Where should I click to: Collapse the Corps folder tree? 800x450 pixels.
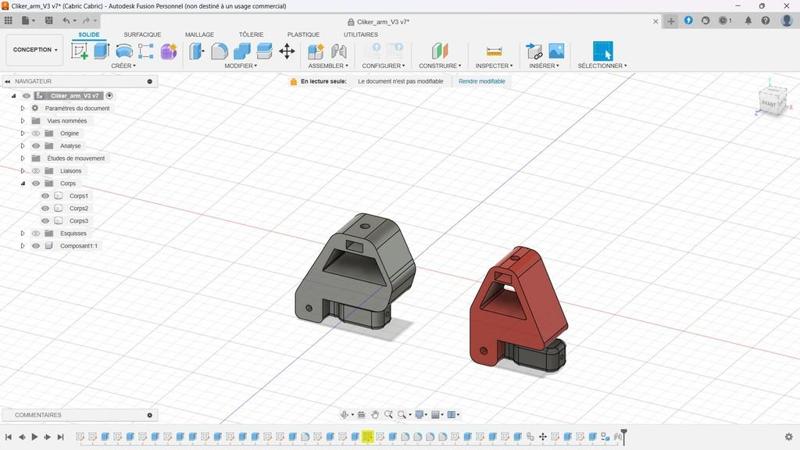tap(22, 183)
